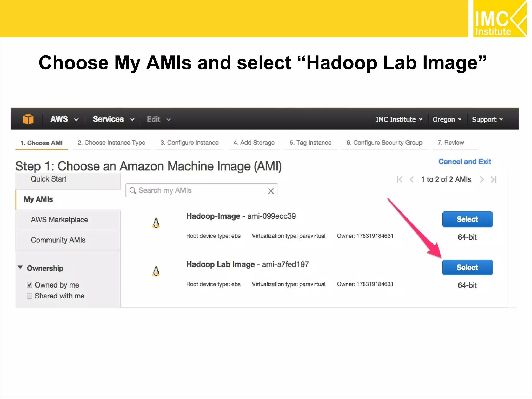Open the AWS dropdown menu

(x=64, y=119)
